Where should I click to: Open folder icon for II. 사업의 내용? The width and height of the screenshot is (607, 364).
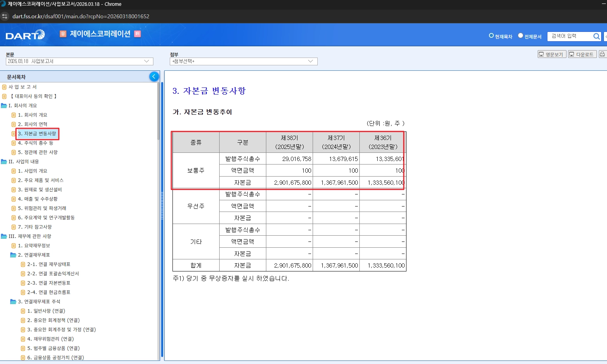click(4, 161)
